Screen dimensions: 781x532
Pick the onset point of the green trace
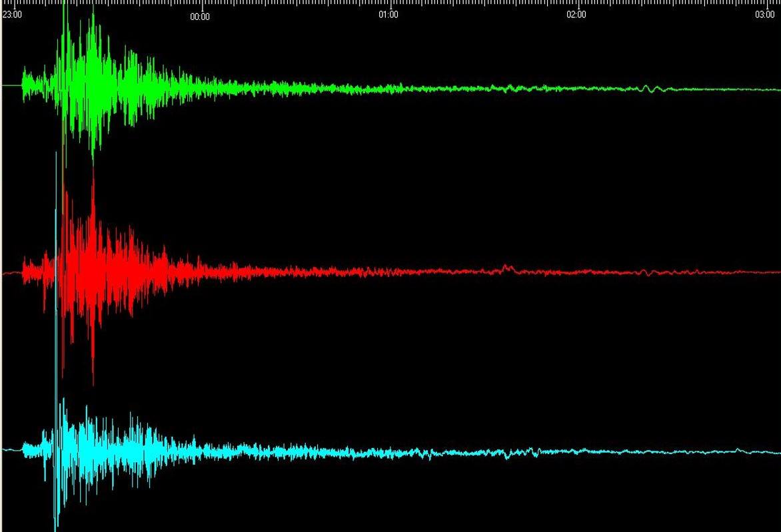pyautogui.click(x=23, y=85)
